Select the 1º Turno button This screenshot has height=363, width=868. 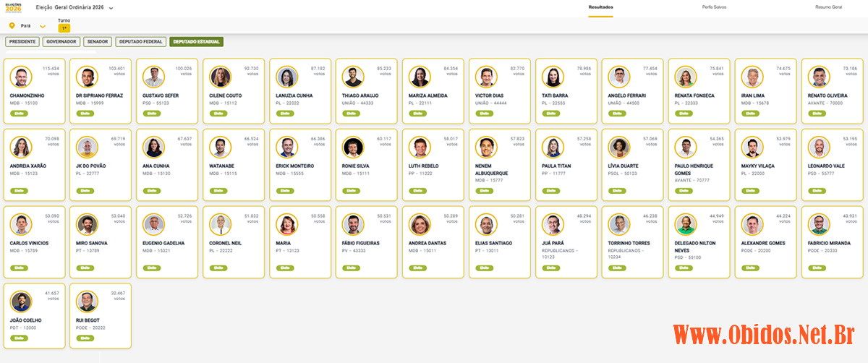click(64, 28)
